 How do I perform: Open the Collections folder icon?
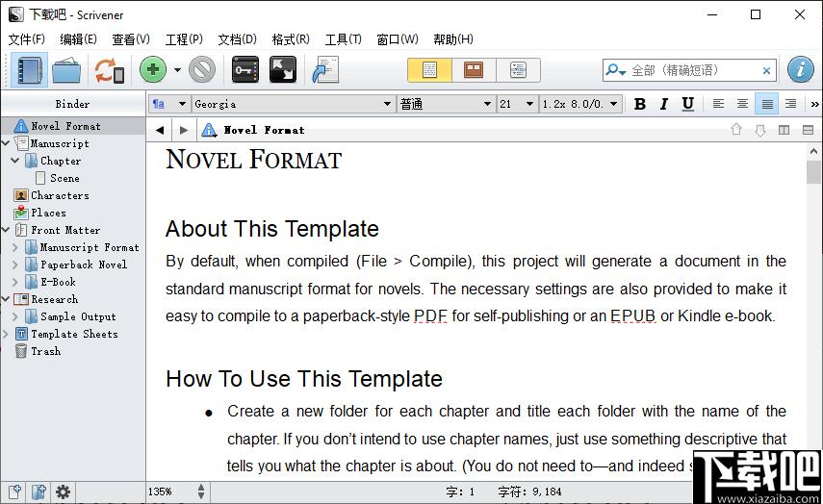click(66, 70)
